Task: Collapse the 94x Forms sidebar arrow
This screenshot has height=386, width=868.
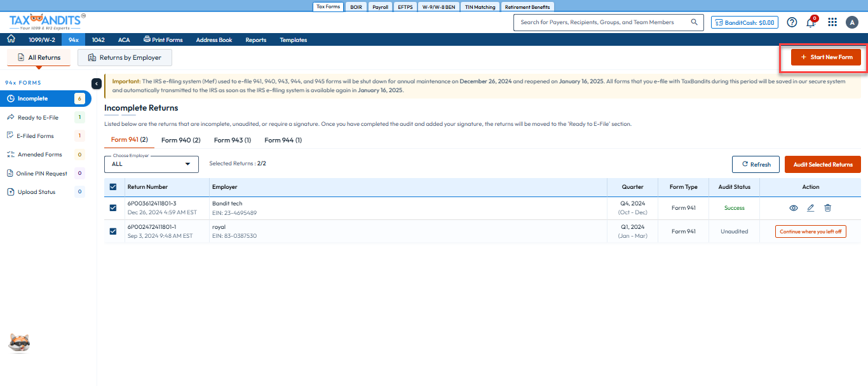Action: pos(96,83)
